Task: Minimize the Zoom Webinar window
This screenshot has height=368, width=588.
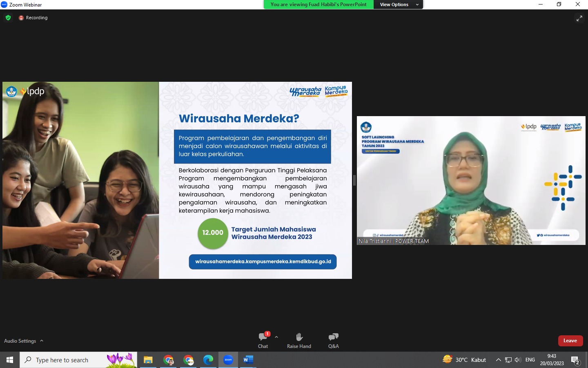Action: tap(541, 4)
